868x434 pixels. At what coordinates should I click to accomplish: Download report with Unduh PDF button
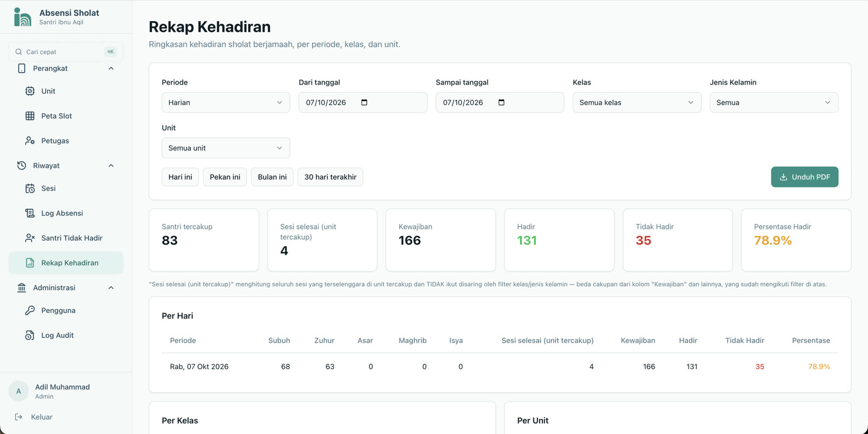coord(805,177)
